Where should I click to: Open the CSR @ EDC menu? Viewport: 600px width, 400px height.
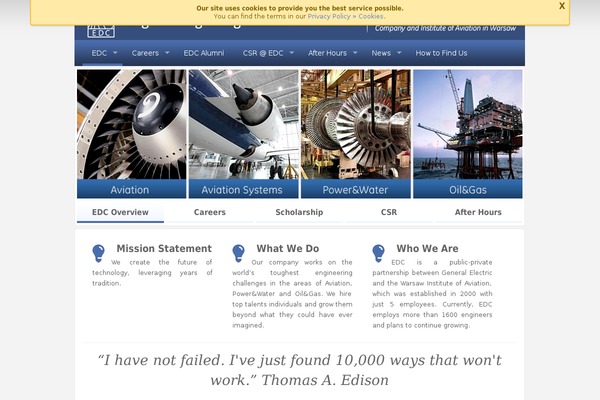(x=263, y=53)
